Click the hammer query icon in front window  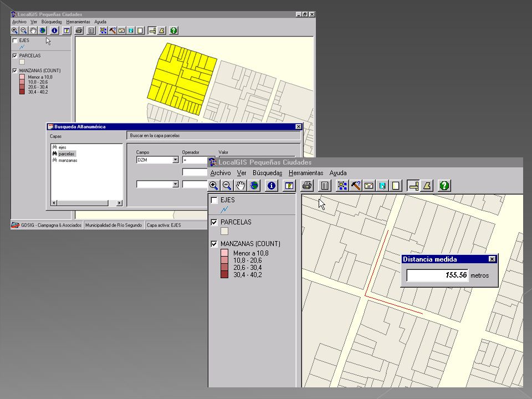coord(356,186)
